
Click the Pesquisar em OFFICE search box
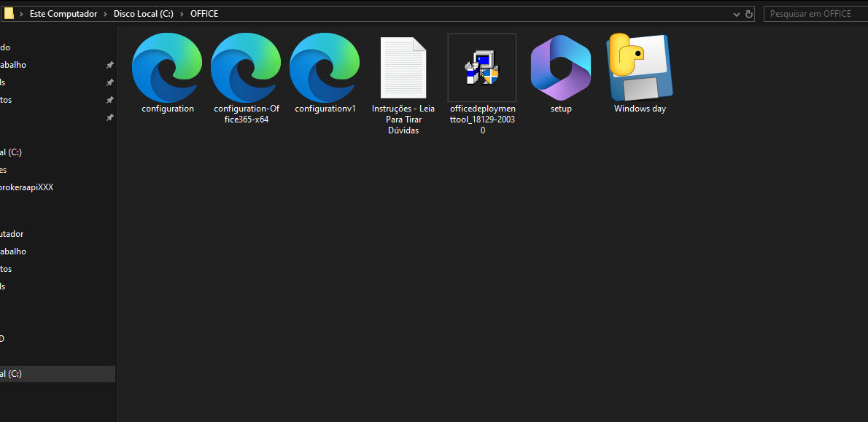(813, 14)
